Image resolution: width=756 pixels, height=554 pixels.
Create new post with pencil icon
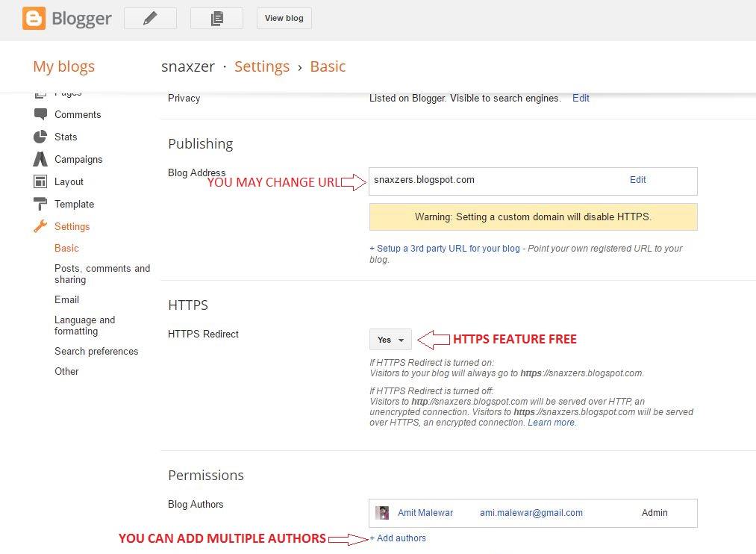(x=151, y=19)
